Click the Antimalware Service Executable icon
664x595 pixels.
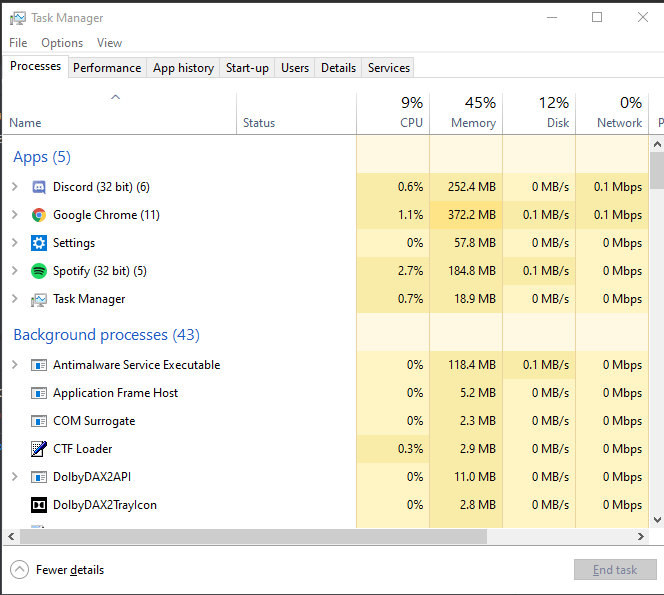[39, 365]
